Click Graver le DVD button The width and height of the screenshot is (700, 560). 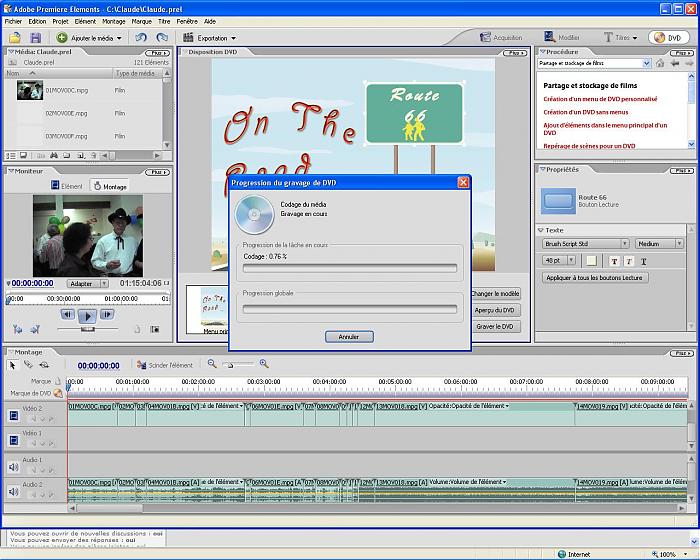click(496, 326)
